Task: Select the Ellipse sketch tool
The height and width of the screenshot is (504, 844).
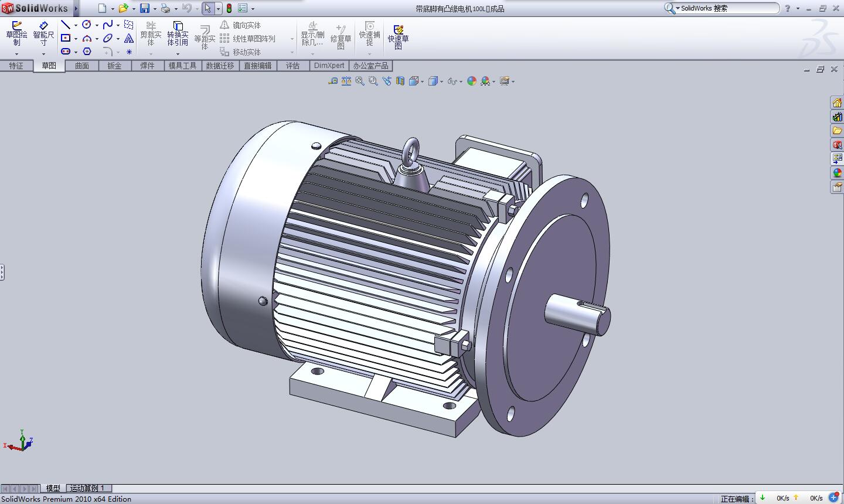Action: click(x=108, y=38)
